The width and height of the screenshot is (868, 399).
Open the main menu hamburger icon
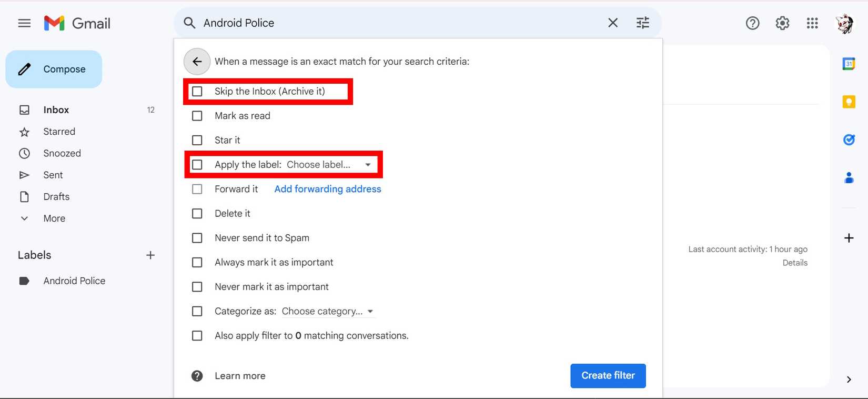24,23
